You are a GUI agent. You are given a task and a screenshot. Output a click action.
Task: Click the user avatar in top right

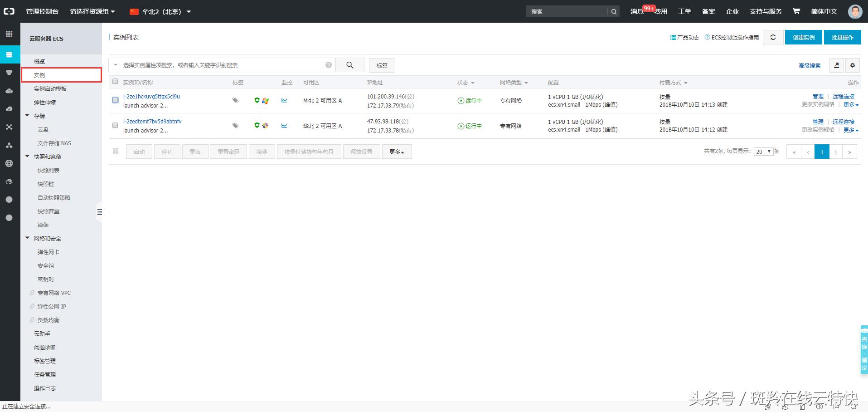[x=855, y=11]
